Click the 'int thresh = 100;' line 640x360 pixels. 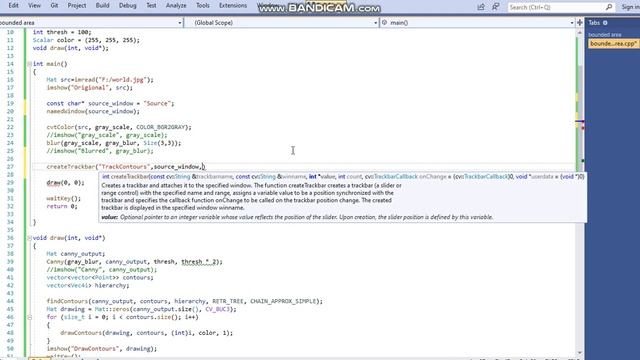[62, 32]
